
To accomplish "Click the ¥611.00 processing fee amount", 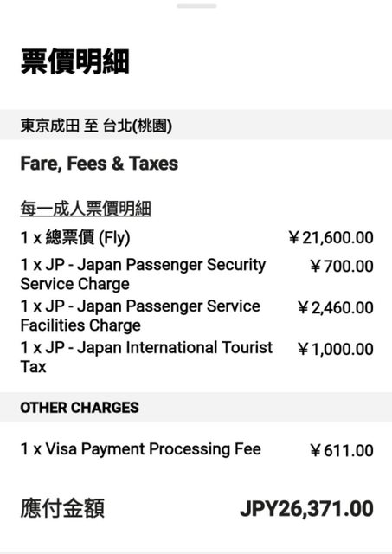I will pyautogui.click(x=342, y=450).
